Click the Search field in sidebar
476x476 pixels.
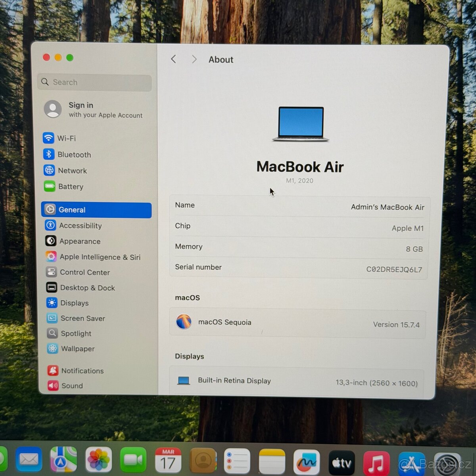click(x=95, y=82)
